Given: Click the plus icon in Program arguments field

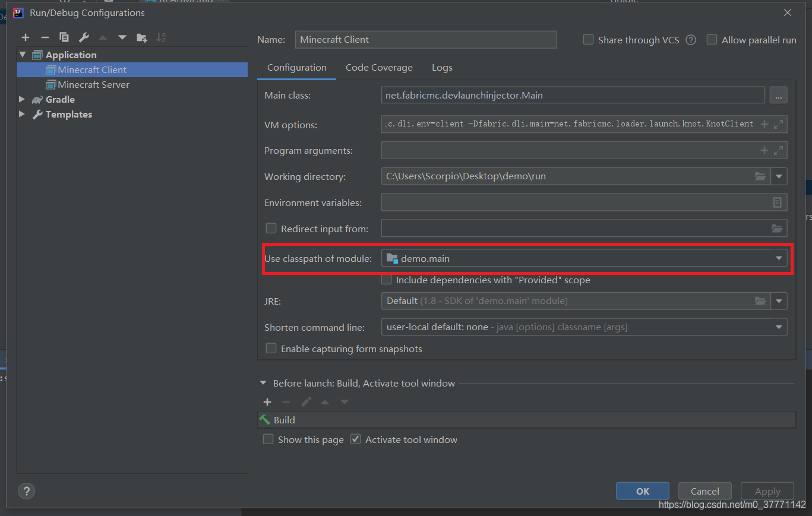Looking at the screenshot, I should [764, 151].
